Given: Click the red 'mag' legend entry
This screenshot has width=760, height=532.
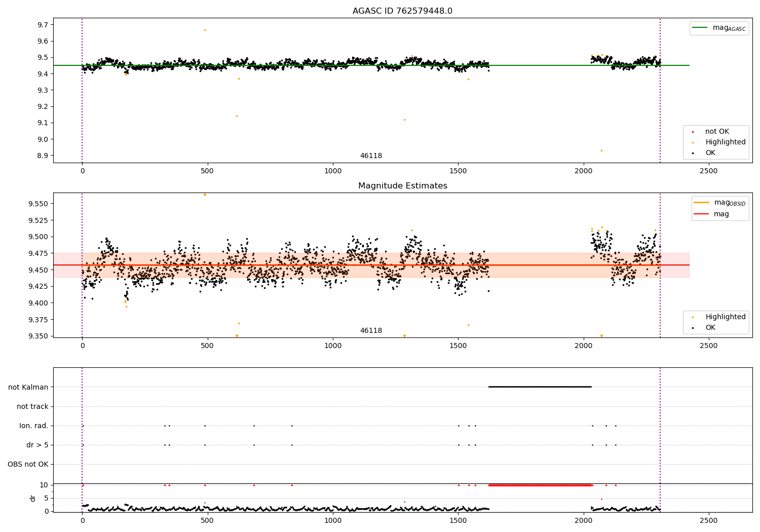Looking at the screenshot, I should [712, 214].
